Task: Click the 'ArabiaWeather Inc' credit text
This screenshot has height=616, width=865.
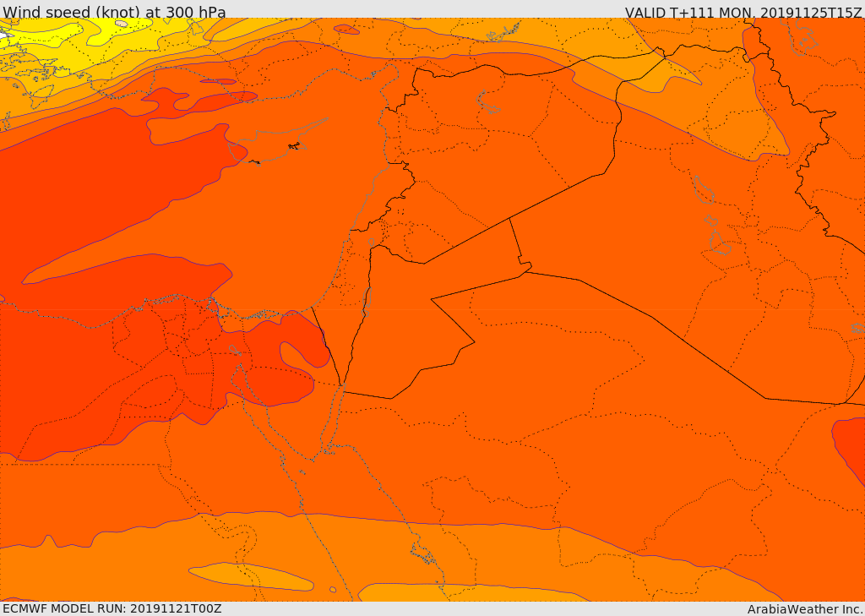Action: (805, 609)
